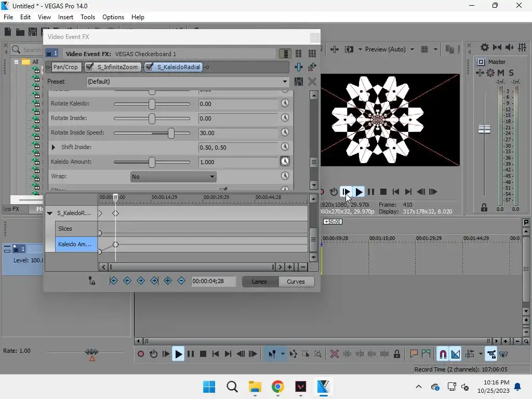Open the Wrap dropdown set to No
Viewport: 532px width, 399px height.
pos(173,177)
